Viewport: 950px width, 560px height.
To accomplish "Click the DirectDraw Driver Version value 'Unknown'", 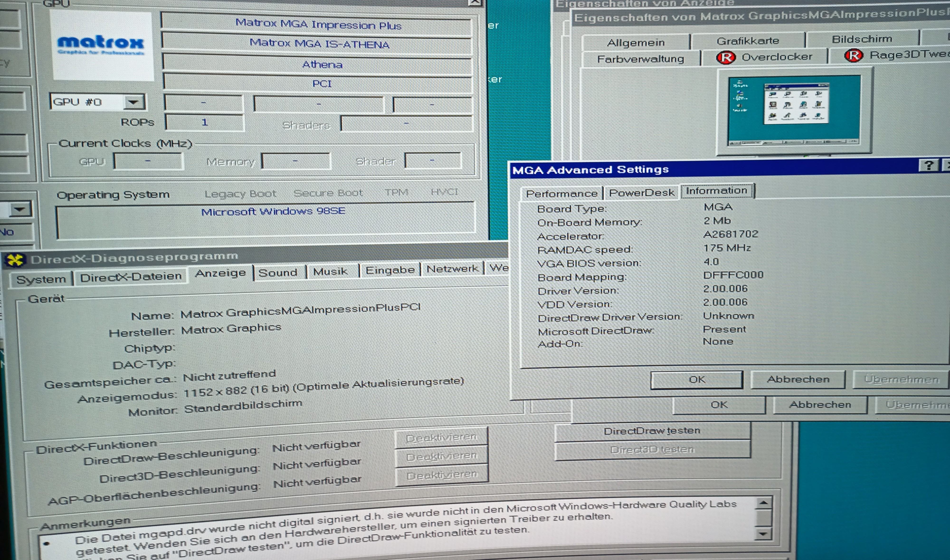I will [x=728, y=316].
